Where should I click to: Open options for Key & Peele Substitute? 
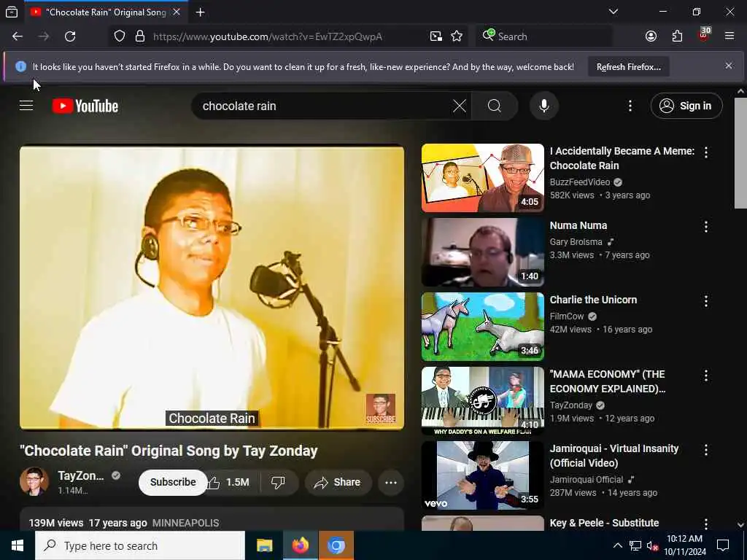click(706, 524)
